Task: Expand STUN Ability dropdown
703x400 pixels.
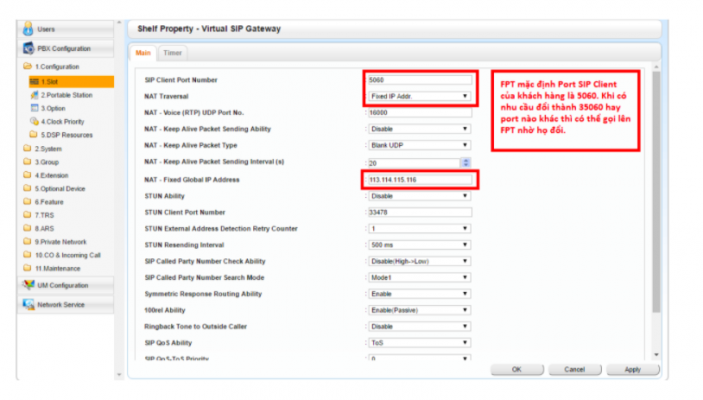Action: (x=417, y=196)
